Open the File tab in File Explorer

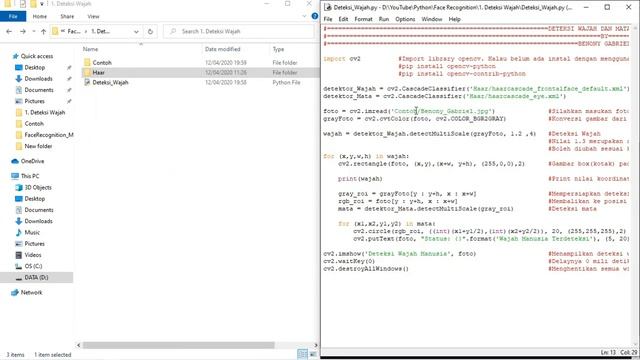pyautogui.click(x=13, y=16)
